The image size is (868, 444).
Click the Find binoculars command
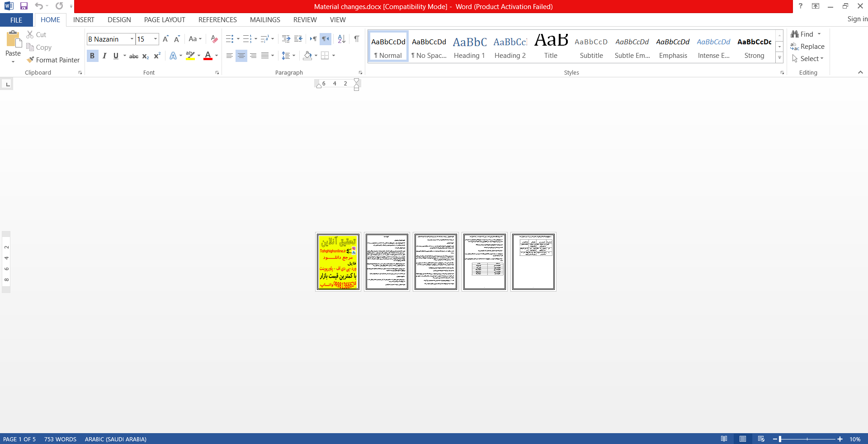(802, 34)
